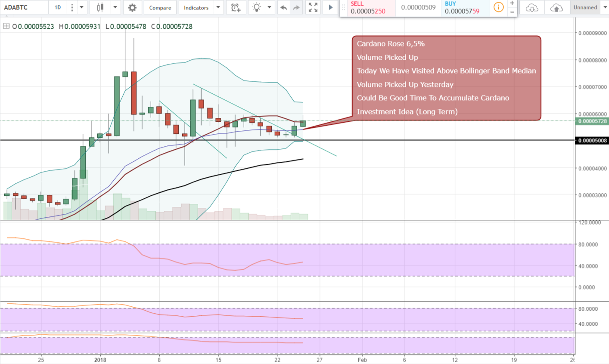Viewport: 609px width, 364px height.
Task: Open the Indicators menu
Action: pos(196,7)
